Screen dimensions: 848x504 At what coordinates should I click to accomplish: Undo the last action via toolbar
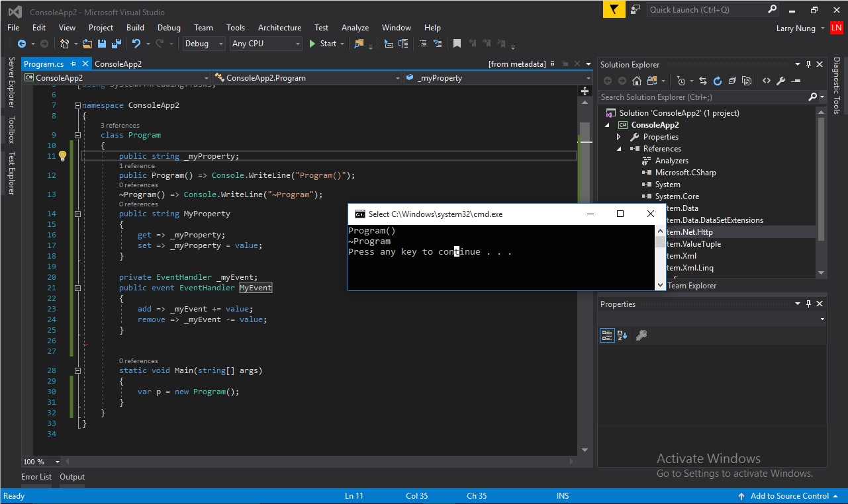136,44
